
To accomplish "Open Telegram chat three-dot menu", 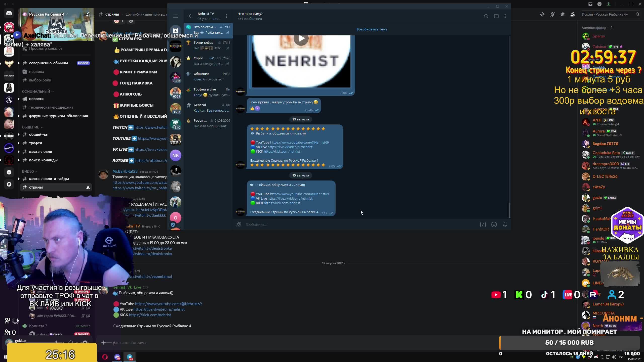I will point(505,16).
